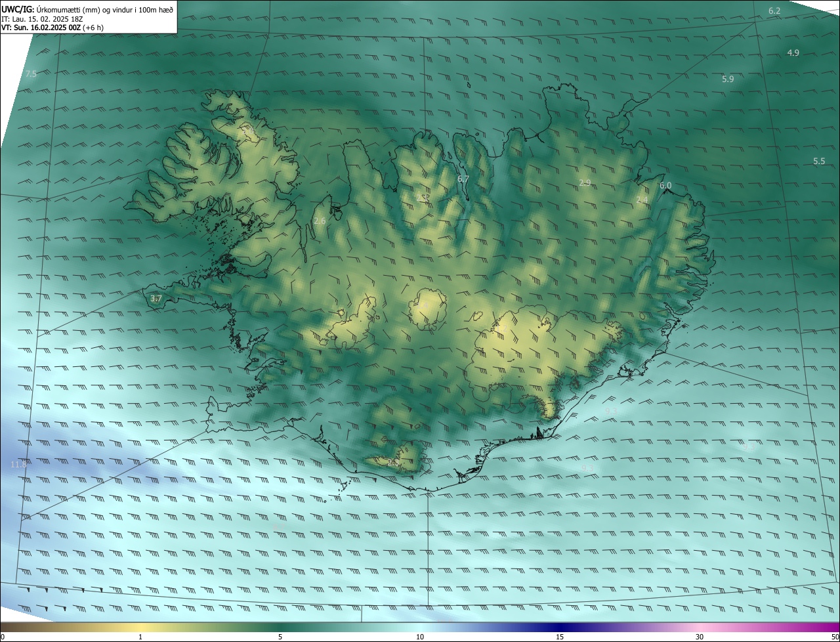The width and height of the screenshot is (840, 642).
Task: Click the 6.7 value in the fjord
Action: point(463,179)
